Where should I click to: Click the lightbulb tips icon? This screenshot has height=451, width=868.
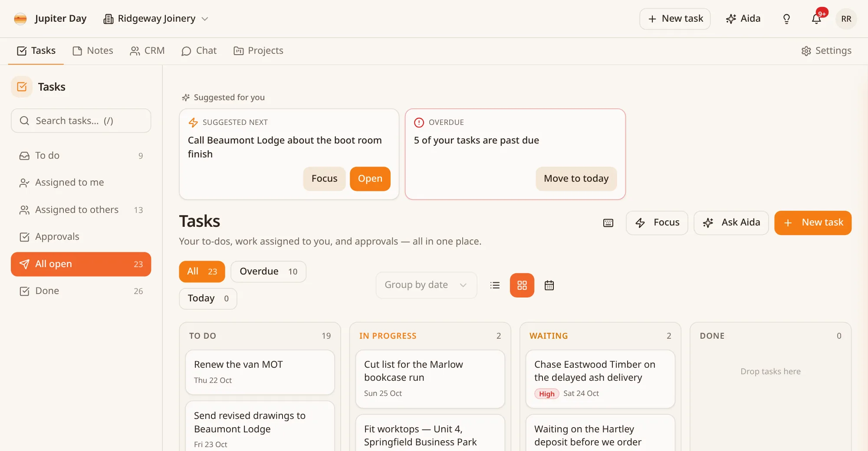[786, 19]
